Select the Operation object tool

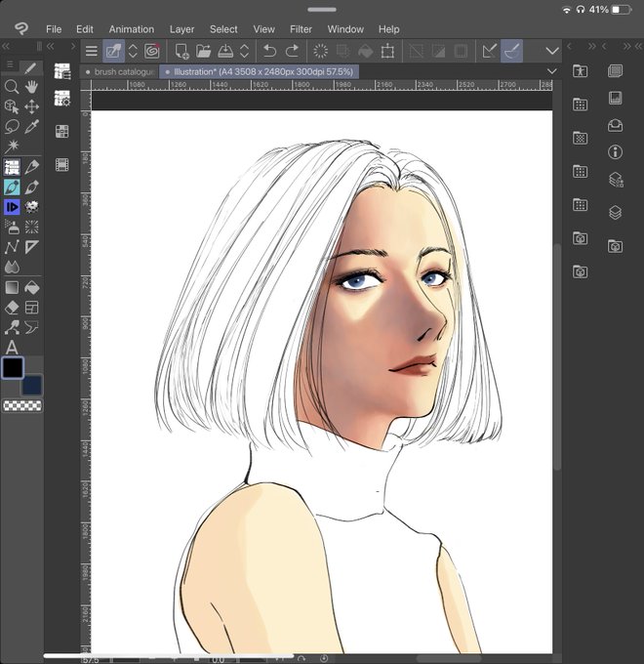point(12,106)
